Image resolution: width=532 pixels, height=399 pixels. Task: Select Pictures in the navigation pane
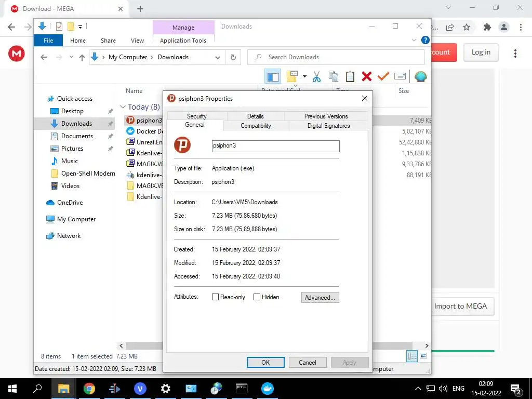pos(72,149)
